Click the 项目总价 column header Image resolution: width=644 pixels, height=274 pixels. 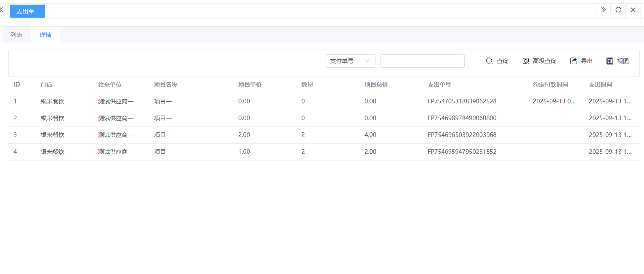[376, 84]
